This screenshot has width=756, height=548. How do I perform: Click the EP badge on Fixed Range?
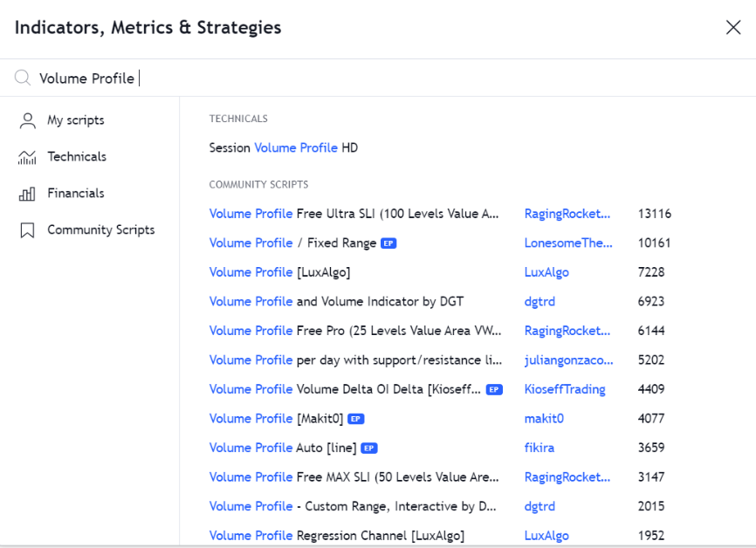[388, 243]
